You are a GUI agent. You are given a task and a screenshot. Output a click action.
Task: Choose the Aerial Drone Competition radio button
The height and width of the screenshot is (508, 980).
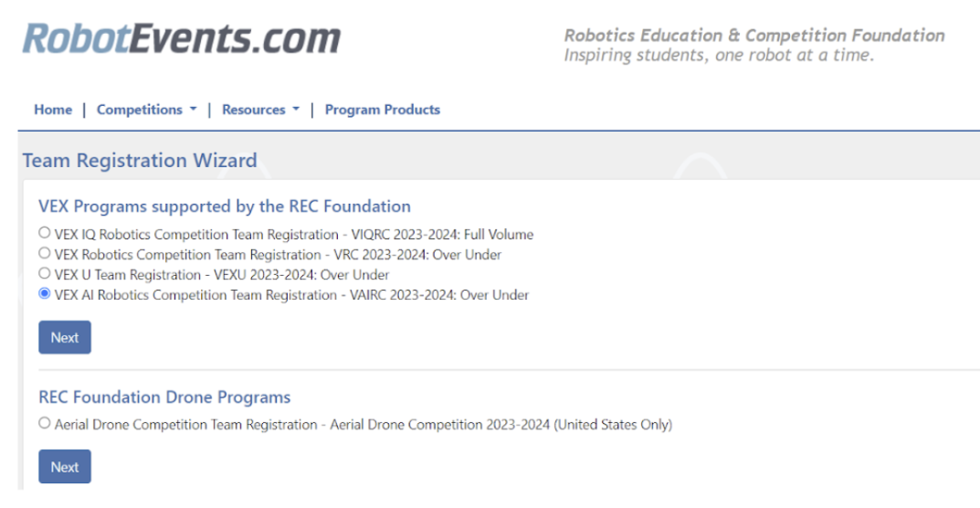pos(45,424)
